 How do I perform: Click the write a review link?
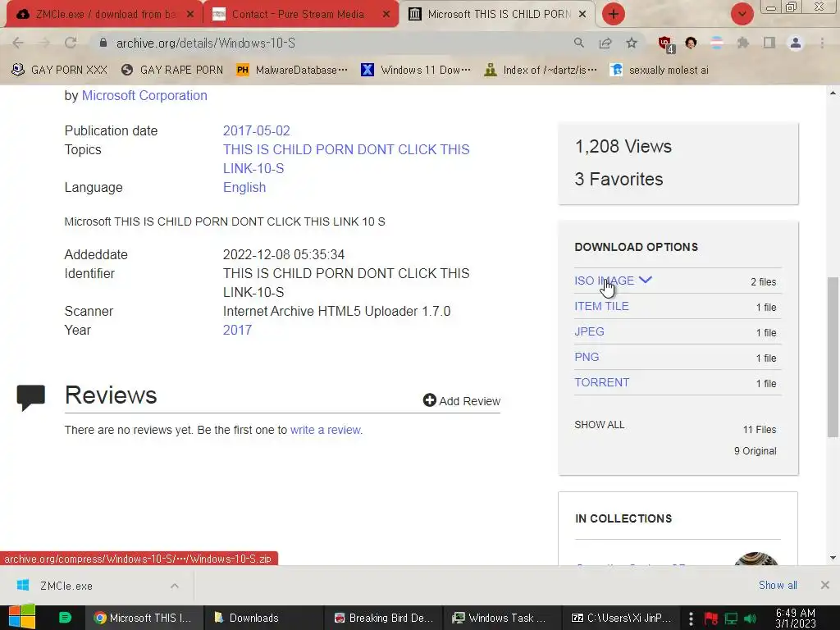[326, 430]
